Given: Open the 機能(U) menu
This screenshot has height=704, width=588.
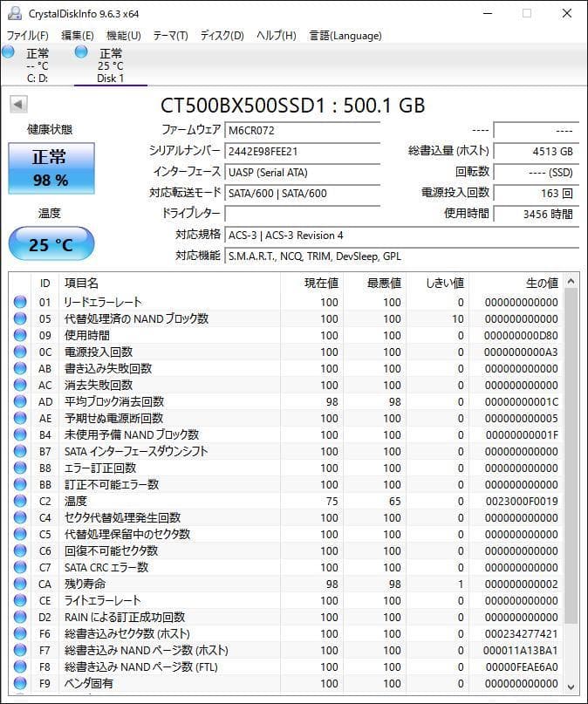Looking at the screenshot, I should 123,36.
